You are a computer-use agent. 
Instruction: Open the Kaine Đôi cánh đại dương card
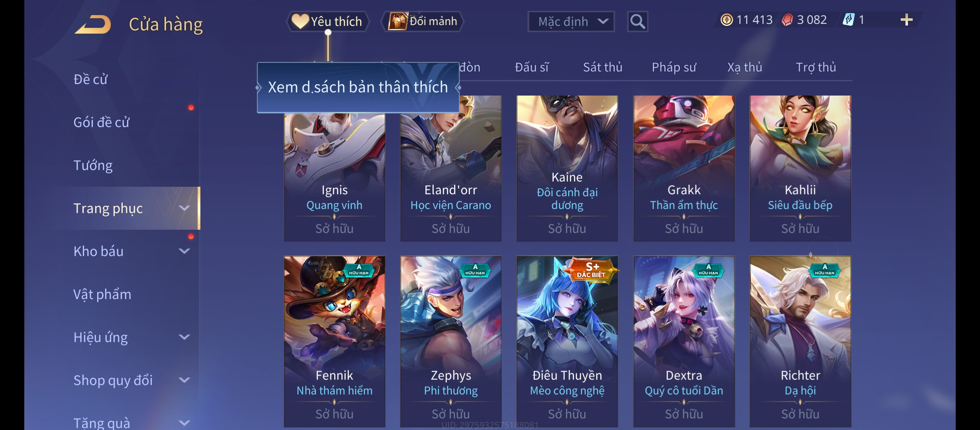click(567, 168)
